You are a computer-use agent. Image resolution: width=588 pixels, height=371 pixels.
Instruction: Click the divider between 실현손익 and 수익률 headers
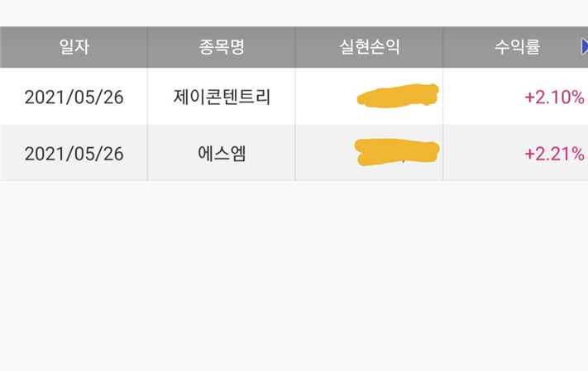[x=443, y=47]
